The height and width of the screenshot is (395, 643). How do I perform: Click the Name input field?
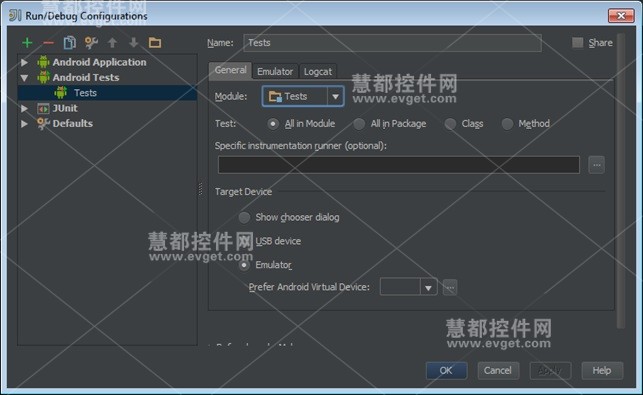(x=392, y=43)
